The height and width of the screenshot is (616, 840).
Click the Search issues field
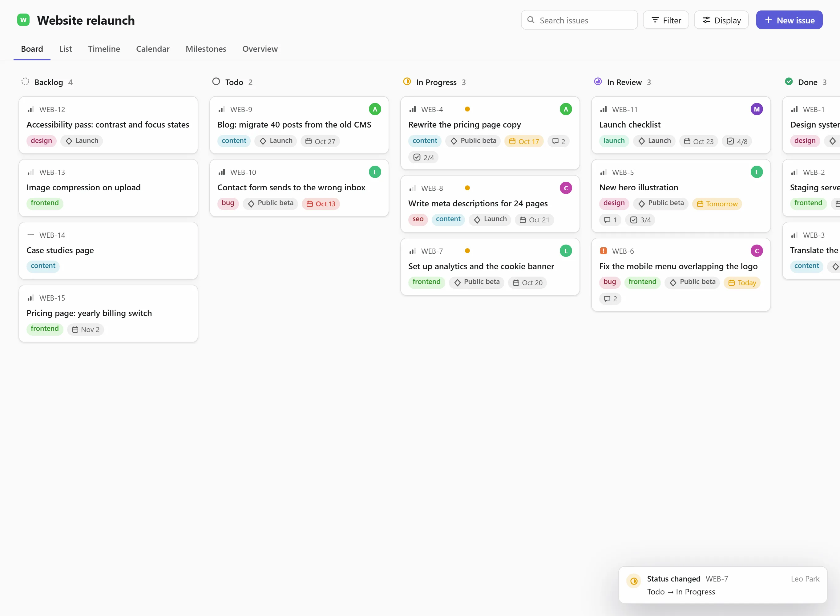(x=580, y=20)
